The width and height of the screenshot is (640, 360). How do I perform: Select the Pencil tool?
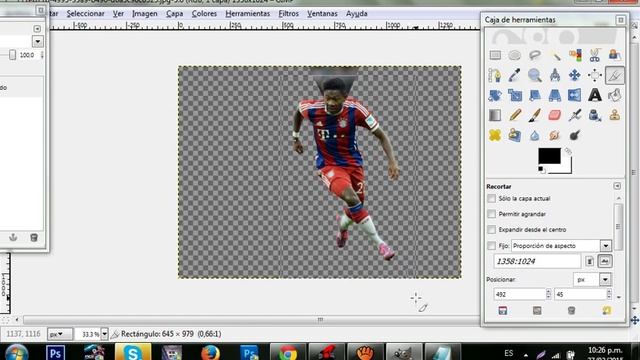(515, 115)
